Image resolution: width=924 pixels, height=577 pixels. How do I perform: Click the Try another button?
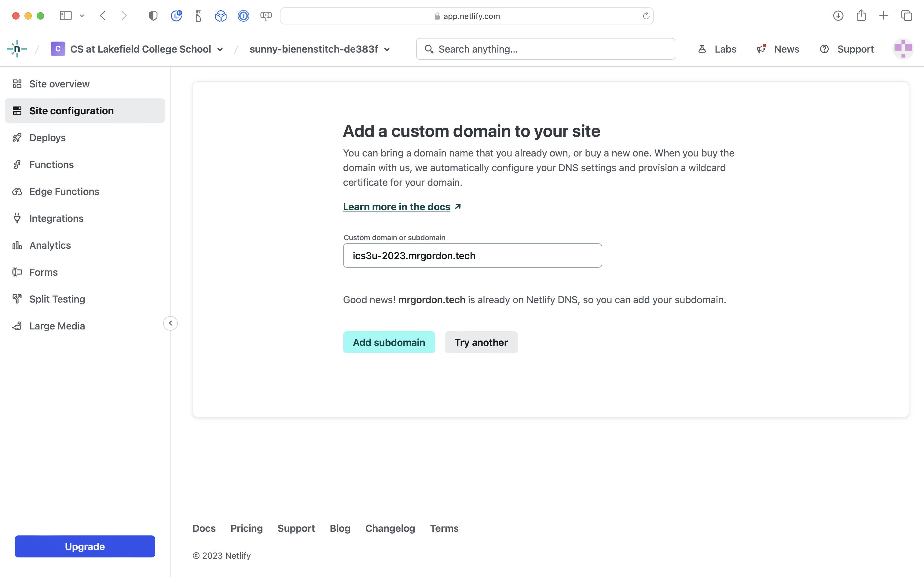481,342
